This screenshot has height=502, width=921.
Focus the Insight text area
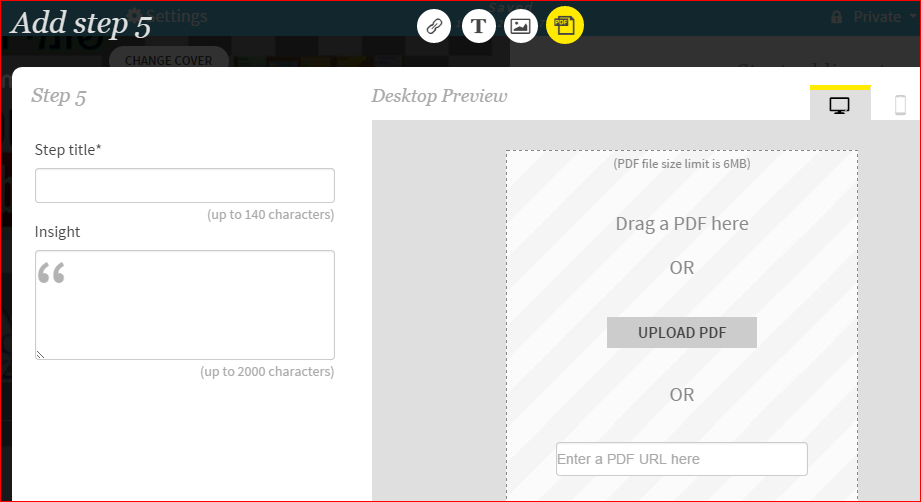tap(185, 305)
